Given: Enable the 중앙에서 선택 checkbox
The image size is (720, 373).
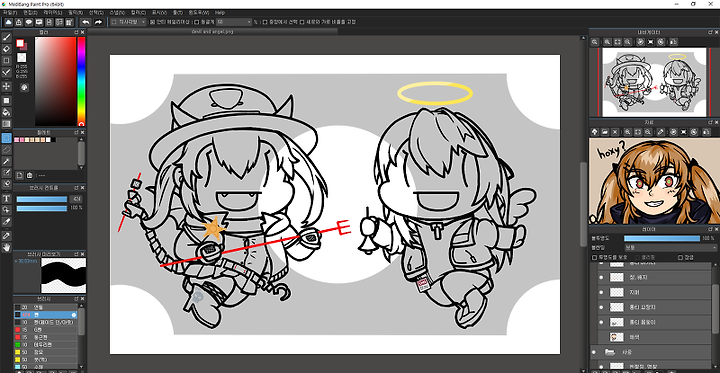Looking at the screenshot, I should coord(265,22).
